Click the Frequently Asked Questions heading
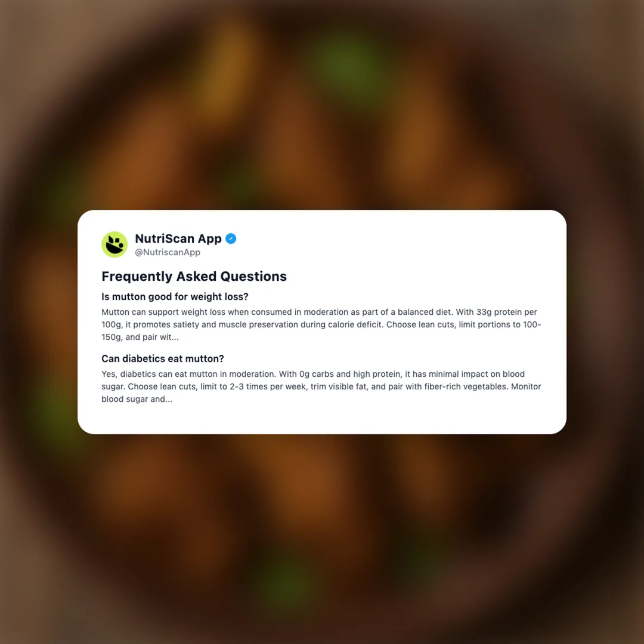Screen dimensions: 644x644 194,277
